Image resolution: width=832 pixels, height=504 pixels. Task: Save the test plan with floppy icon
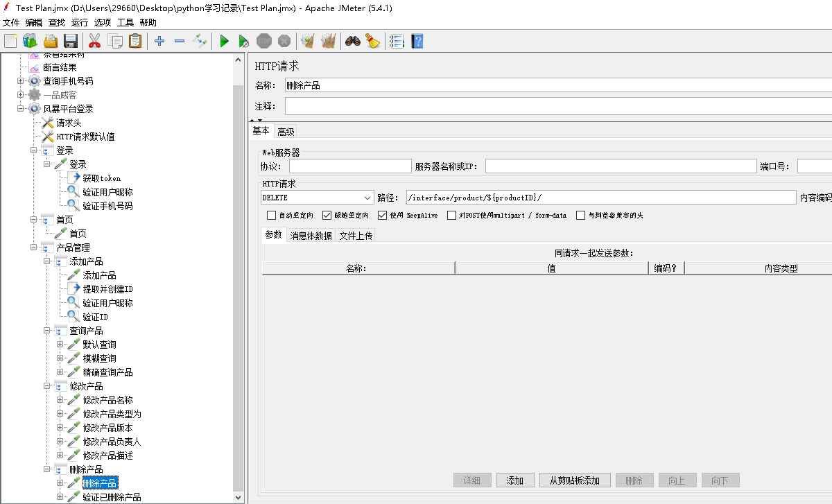[70, 41]
